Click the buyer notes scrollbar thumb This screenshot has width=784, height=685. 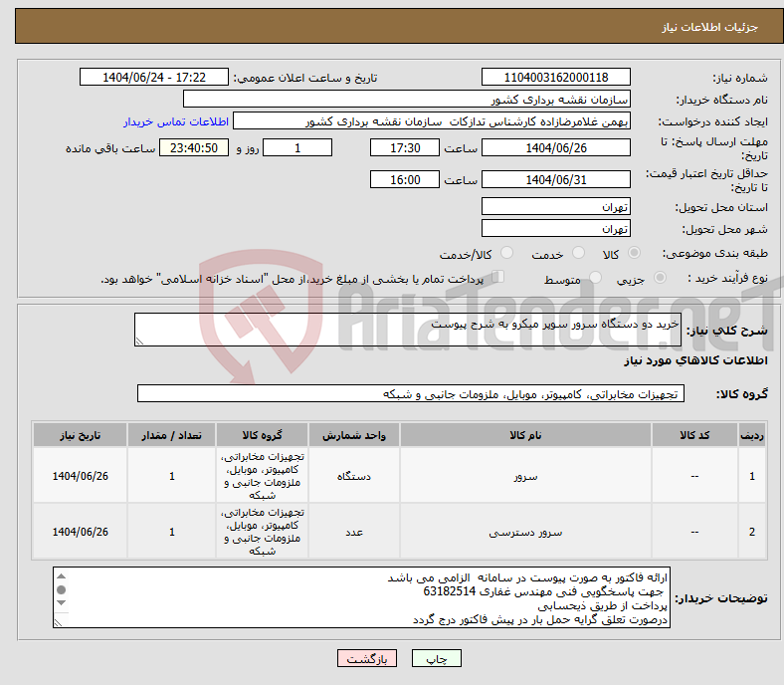tap(61, 590)
